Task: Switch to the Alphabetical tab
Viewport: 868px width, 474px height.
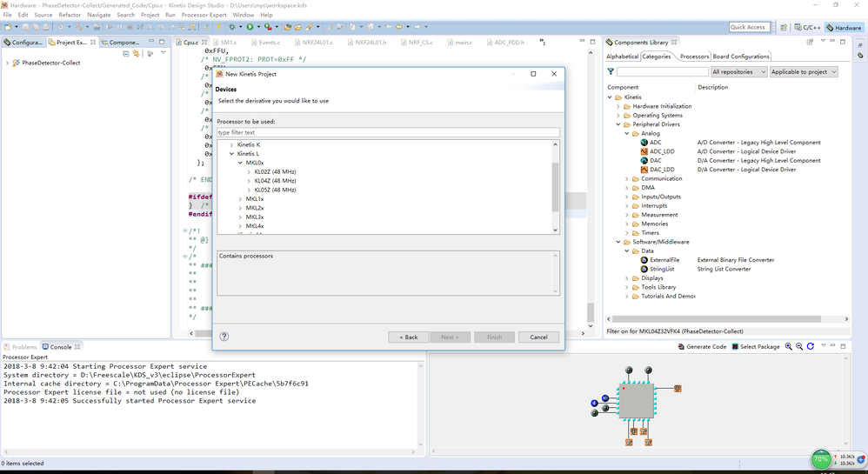Action: [x=622, y=57]
